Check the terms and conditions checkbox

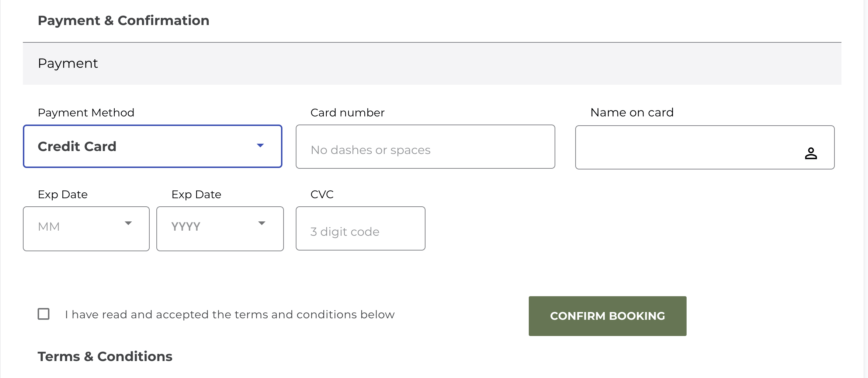click(44, 314)
